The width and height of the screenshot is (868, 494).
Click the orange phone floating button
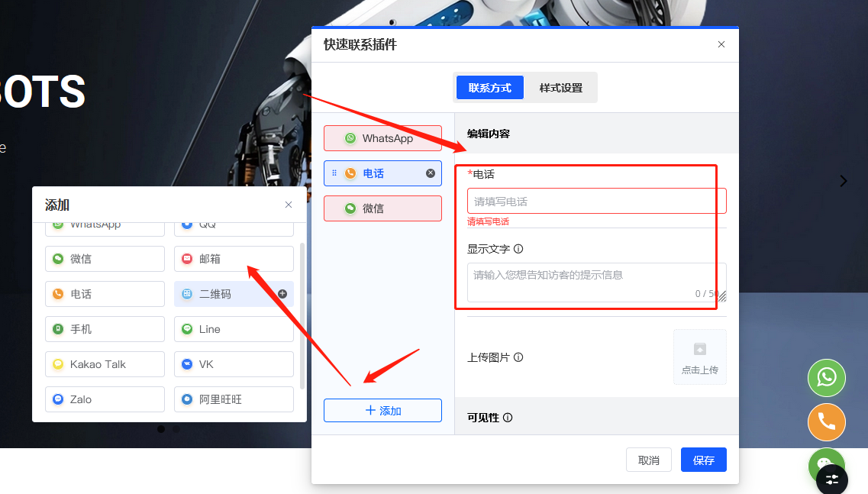coord(827,421)
